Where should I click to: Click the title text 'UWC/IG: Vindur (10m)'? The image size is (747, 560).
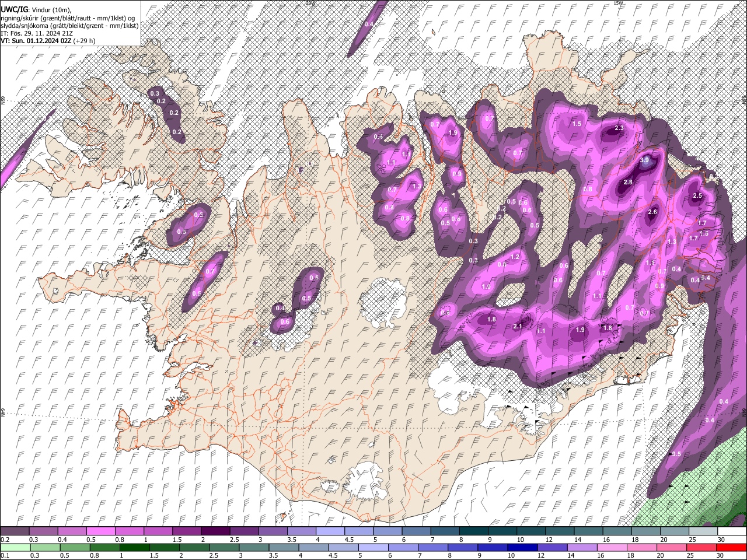coord(36,9)
